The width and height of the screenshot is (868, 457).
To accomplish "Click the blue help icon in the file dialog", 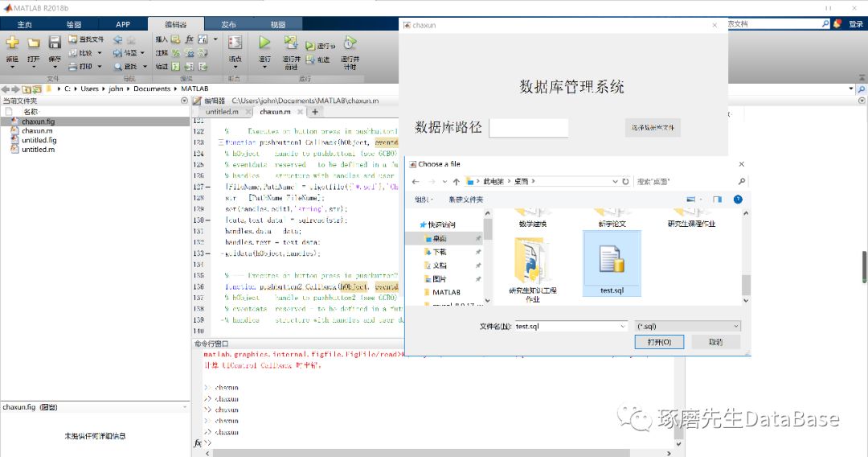I will click(738, 200).
